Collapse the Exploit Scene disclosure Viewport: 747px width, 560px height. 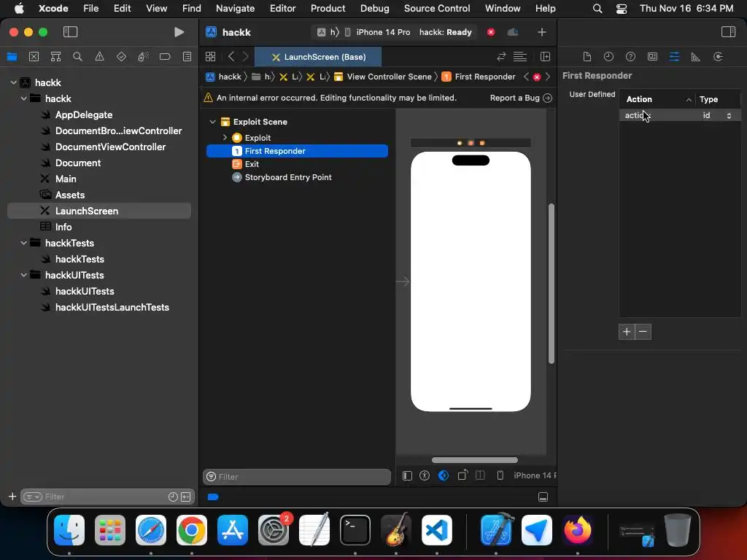pos(213,122)
